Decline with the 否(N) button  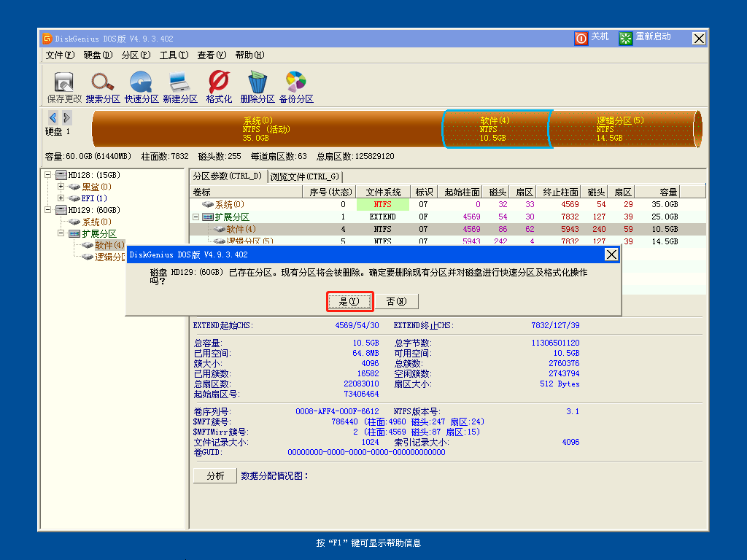pyautogui.click(x=396, y=301)
